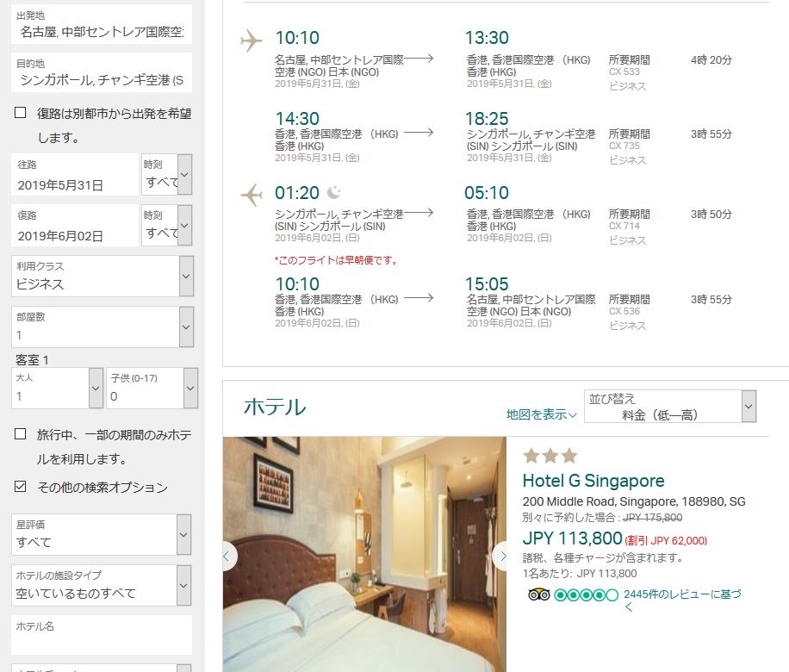
Task: Uncheck その他の検索オプション checkbox
Action: pos(20,486)
